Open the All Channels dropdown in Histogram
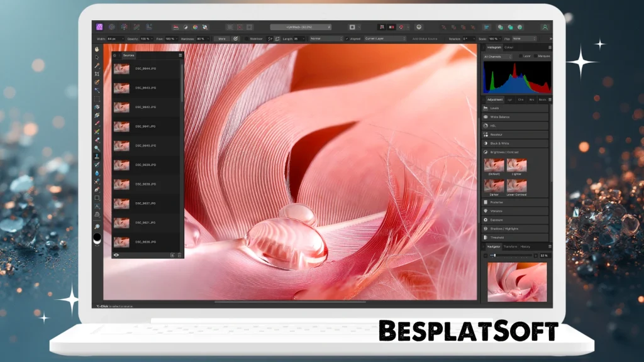Screen dimensions: 644x362 (496, 56)
